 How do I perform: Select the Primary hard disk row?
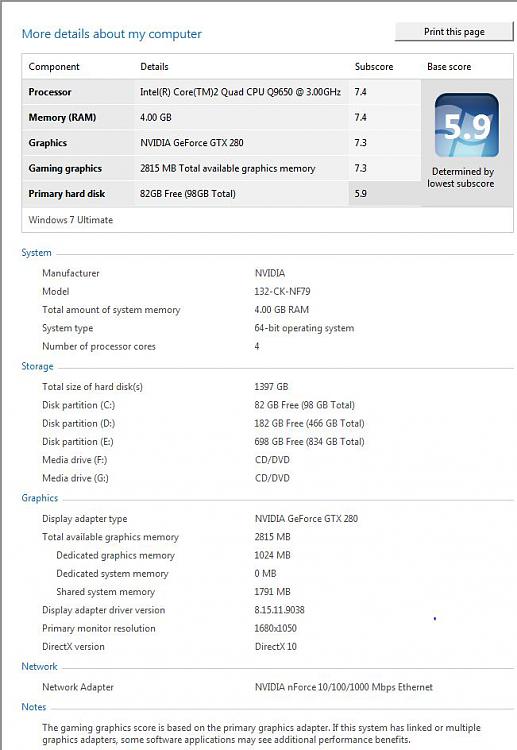click(x=221, y=194)
